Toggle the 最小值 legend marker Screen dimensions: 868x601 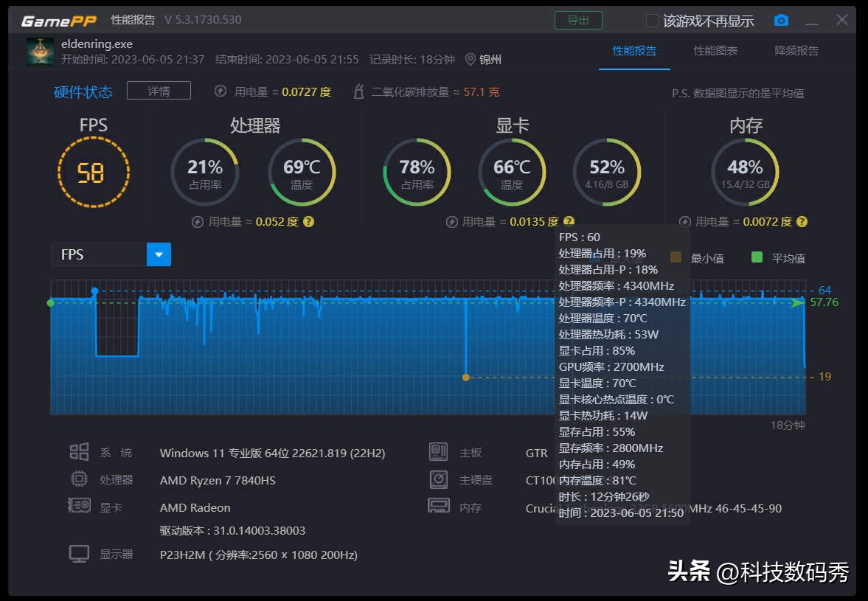[x=677, y=258]
